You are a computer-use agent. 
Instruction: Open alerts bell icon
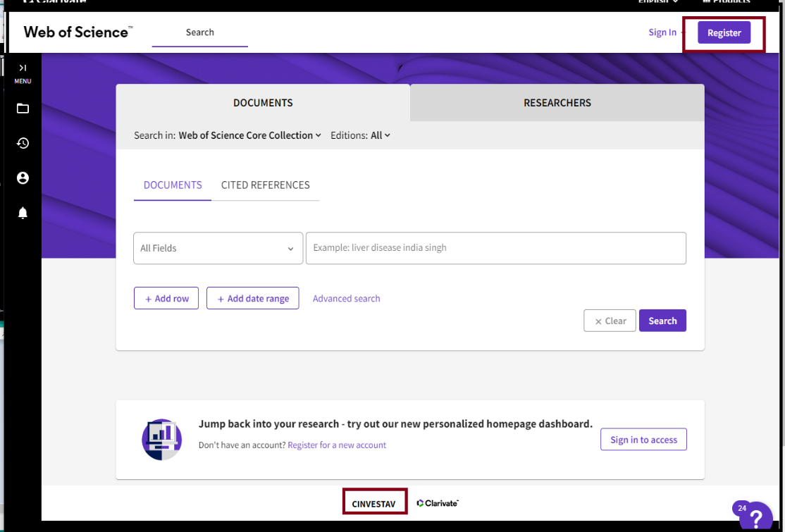tap(23, 214)
